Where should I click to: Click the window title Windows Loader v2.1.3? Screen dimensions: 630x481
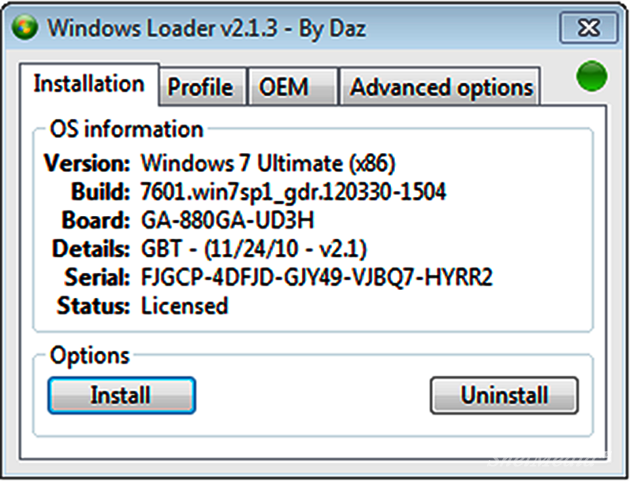pyautogui.click(x=162, y=28)
